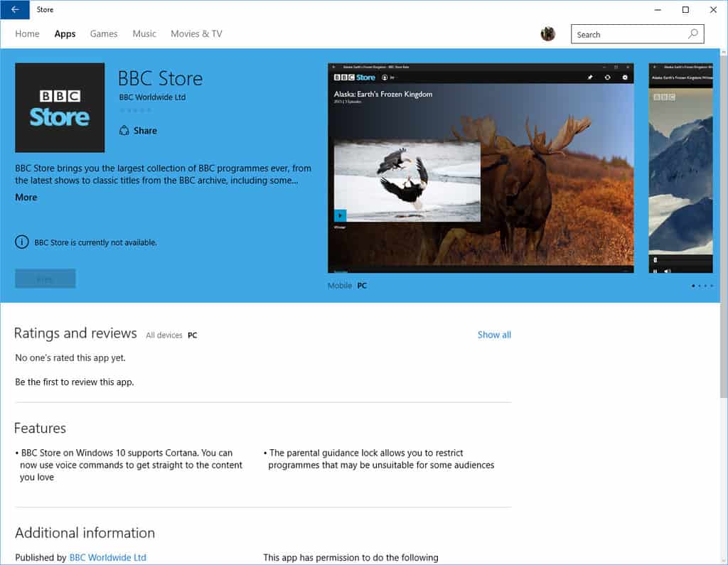Switch to the Games tab
The image size is (728, 565).
pos(104,34)
